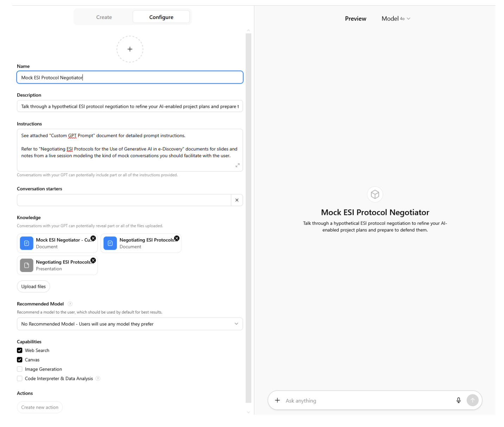This screenshot has height=427, width=504.
Task: Click the Upload files button
Action: [x=33, y=286]
